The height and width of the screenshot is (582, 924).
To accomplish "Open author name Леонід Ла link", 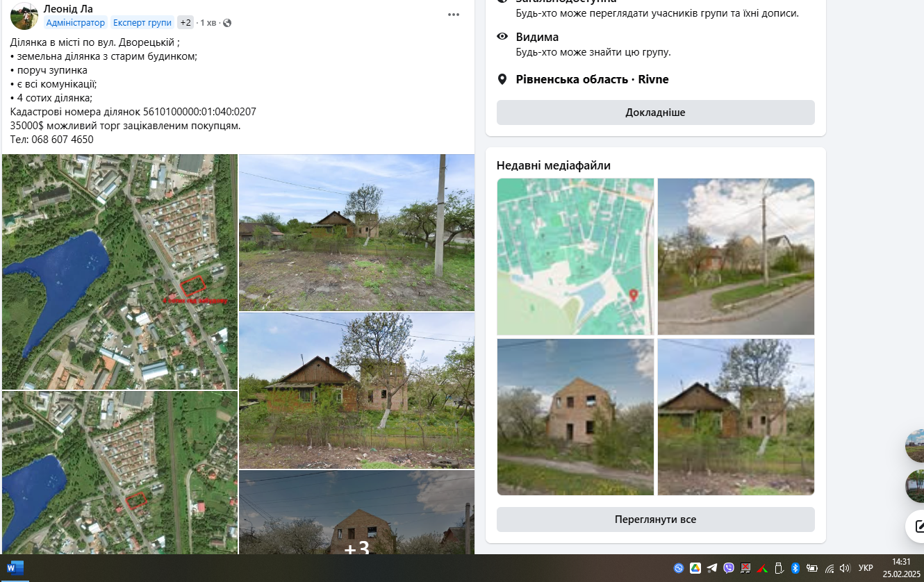I will pos(68,8).
